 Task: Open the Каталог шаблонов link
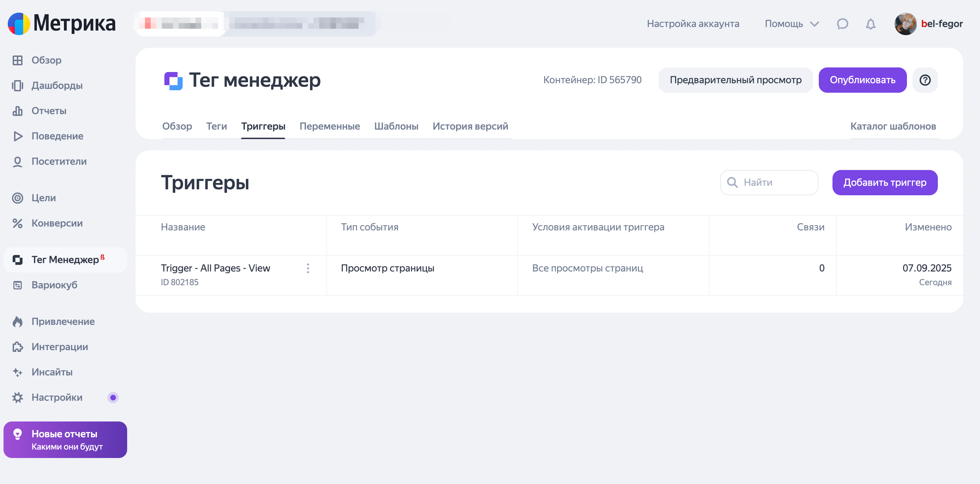pyautogui.click(x=893, y=126)
